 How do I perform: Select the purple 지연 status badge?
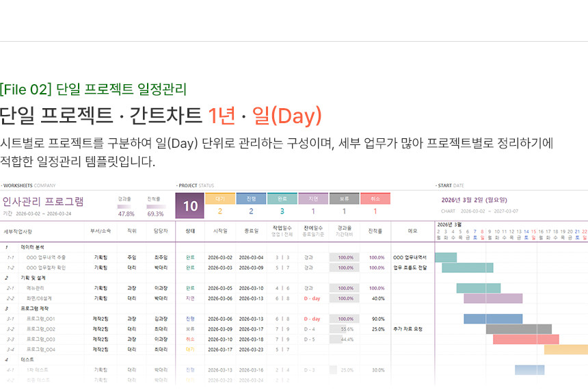[313, 199]
